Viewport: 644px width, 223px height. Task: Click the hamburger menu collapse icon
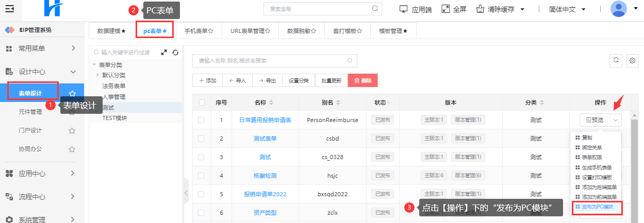point(10,9)
